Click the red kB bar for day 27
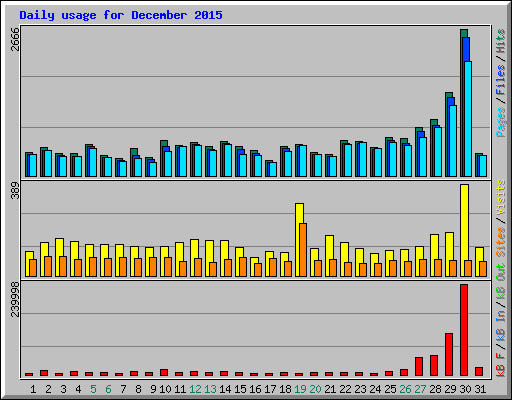The width and height of the screenshot is (512, 400). point(419,366)
